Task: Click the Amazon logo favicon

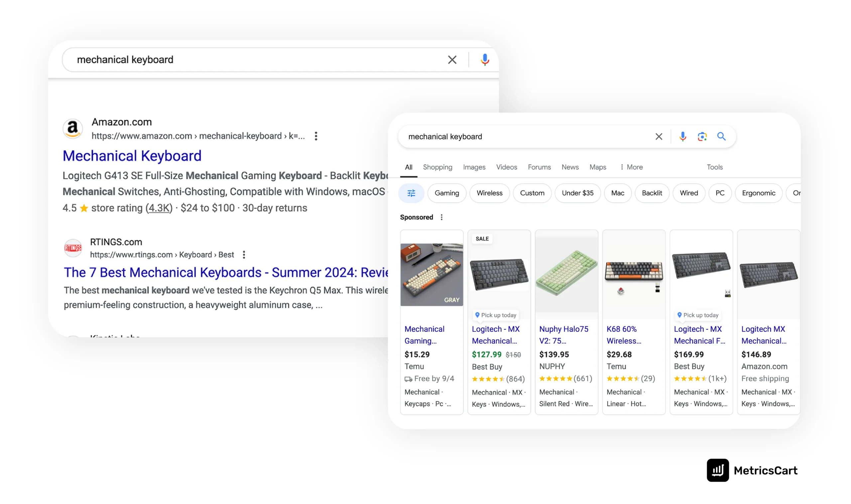Action: coord(73,129)
